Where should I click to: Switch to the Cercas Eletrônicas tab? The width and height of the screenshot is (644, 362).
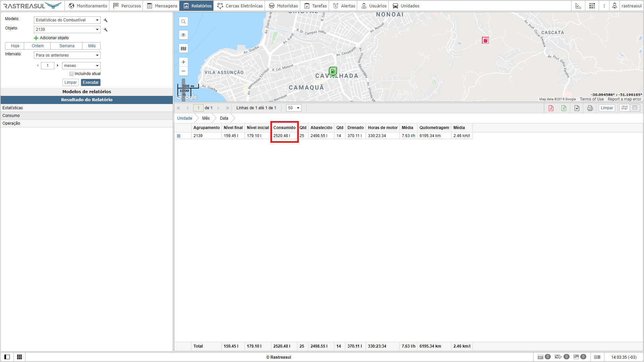click(x=240, y=6)
